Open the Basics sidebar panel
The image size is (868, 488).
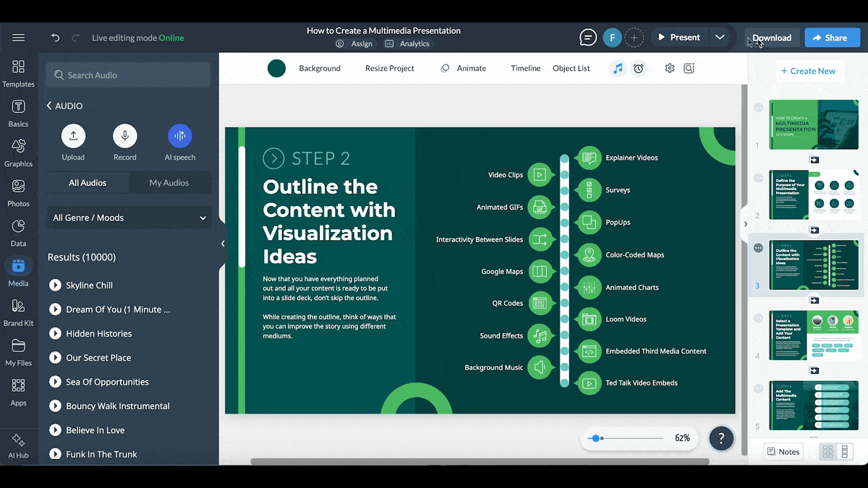pyautogui.click(x=18, y=114)
